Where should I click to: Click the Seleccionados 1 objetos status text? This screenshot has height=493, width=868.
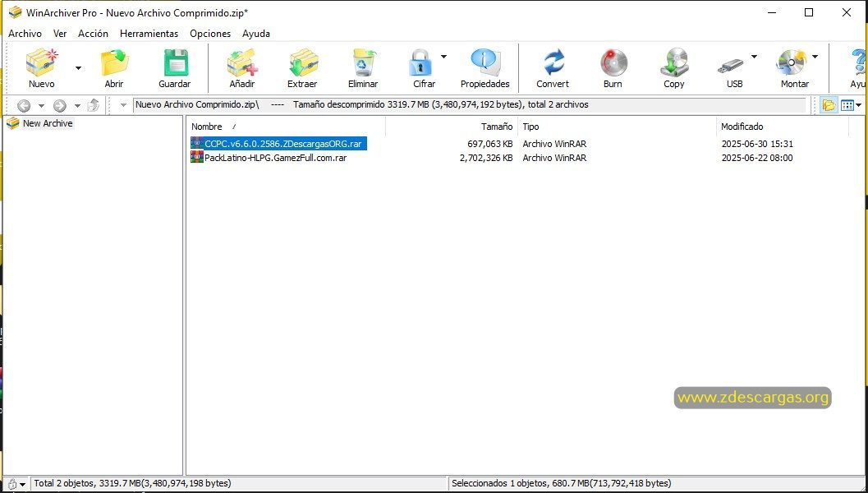562,484
